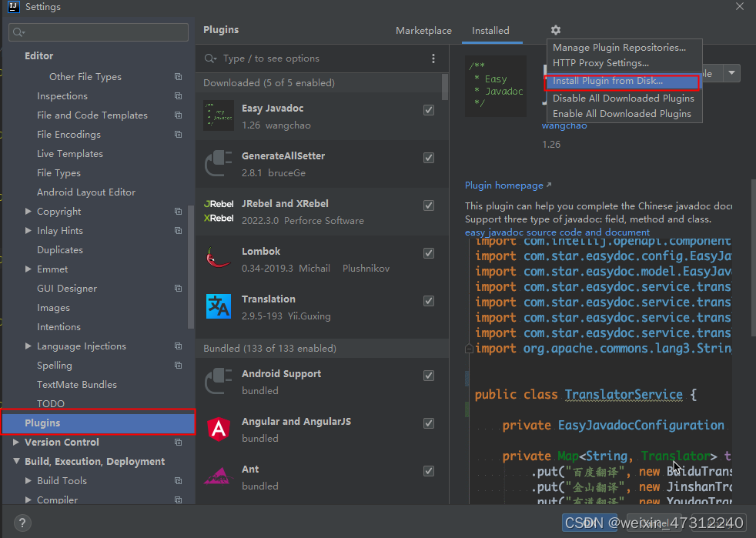Choose Disable All Downloaded Plugins
The width and height of the screenshot is (756, 538).
pos(624,99)
